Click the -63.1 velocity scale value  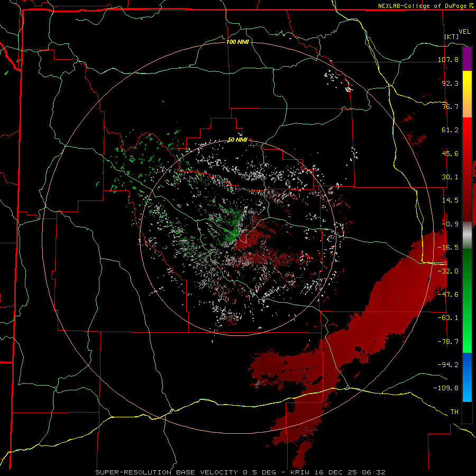click(x=448, y=318)
